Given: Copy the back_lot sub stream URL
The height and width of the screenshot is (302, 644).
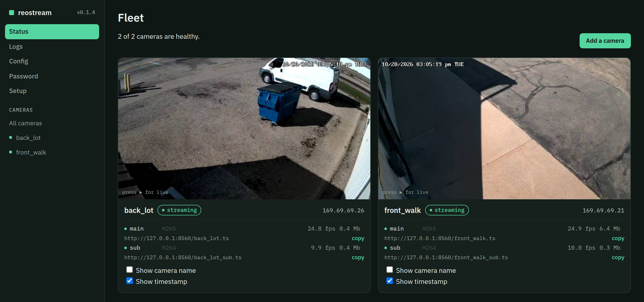Looking at the screenshot, I should point(358,257).
